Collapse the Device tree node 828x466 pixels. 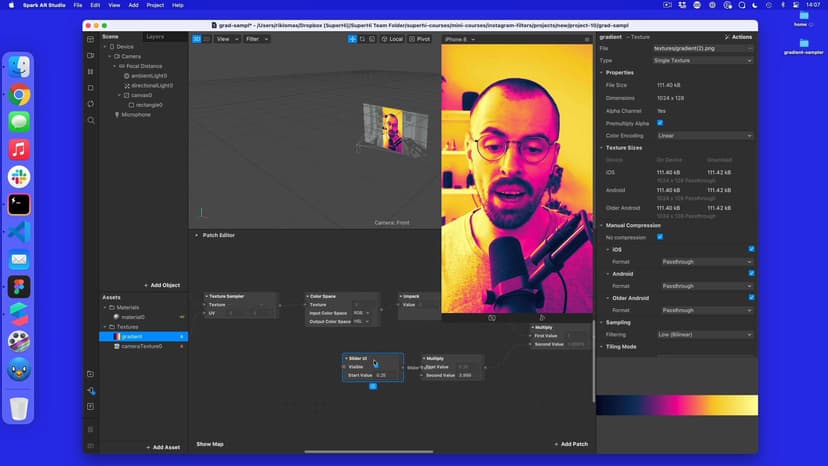[105, 46]
